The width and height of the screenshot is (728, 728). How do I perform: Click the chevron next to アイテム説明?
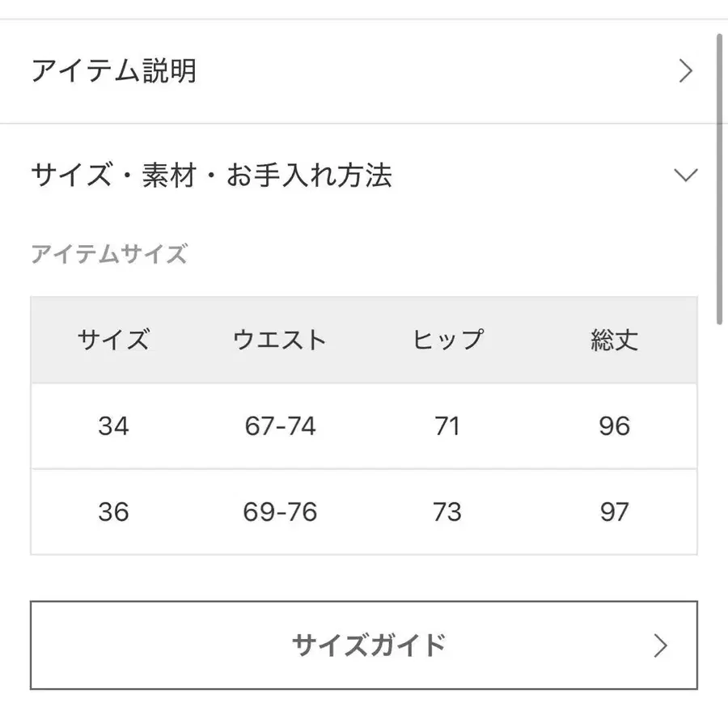[687, 71]
